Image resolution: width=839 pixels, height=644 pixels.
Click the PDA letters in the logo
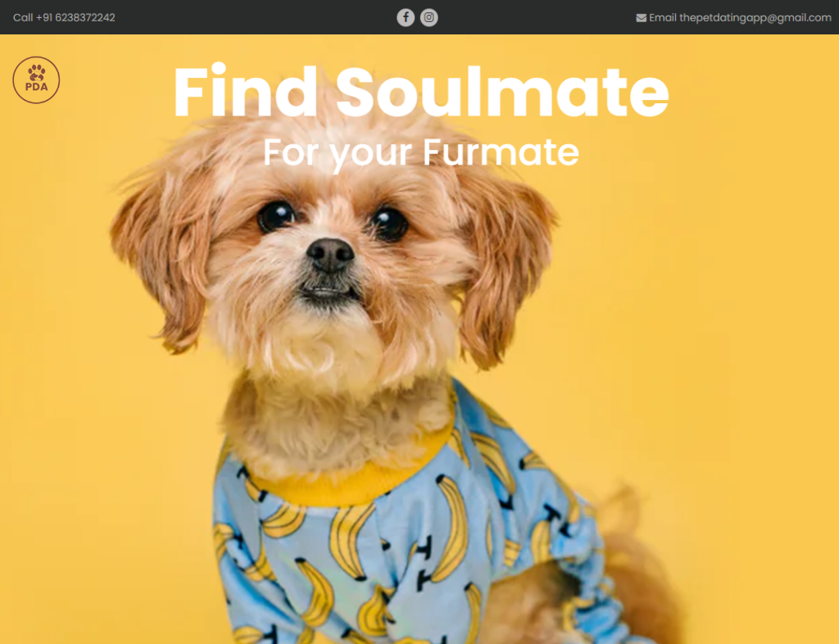click(x=36, y=87)
